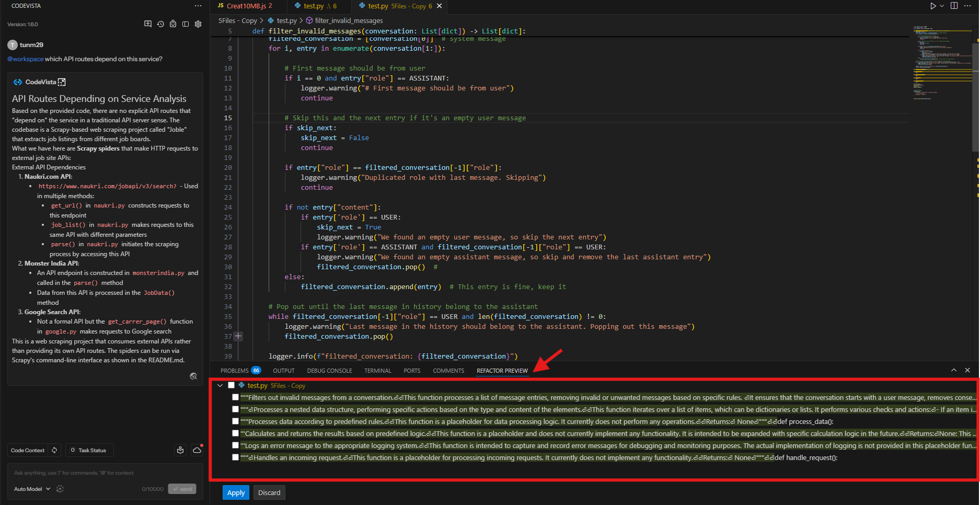Image resolution: width=980 pixels, height=505 pixels.
Task: Discard the refactor preview
Action: (269, 492)
